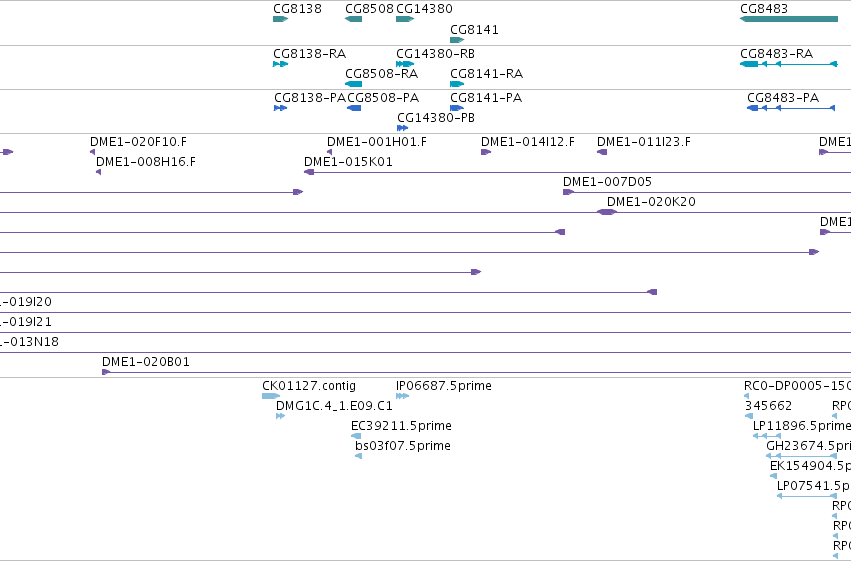Select the 345662 feature label

coord(769,406)
